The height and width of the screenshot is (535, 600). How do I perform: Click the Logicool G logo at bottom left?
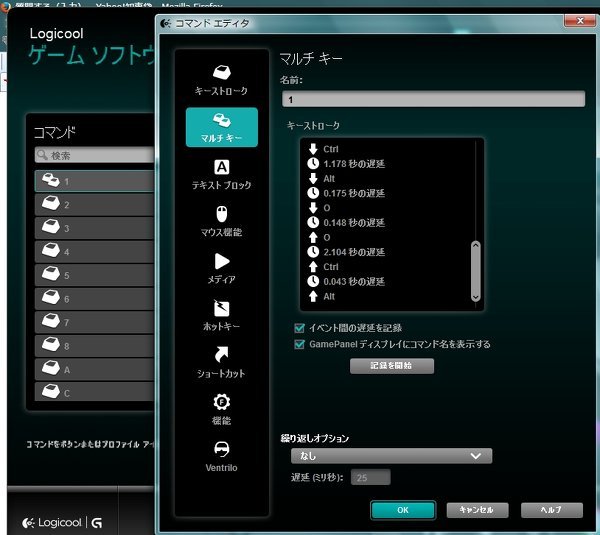62,523
